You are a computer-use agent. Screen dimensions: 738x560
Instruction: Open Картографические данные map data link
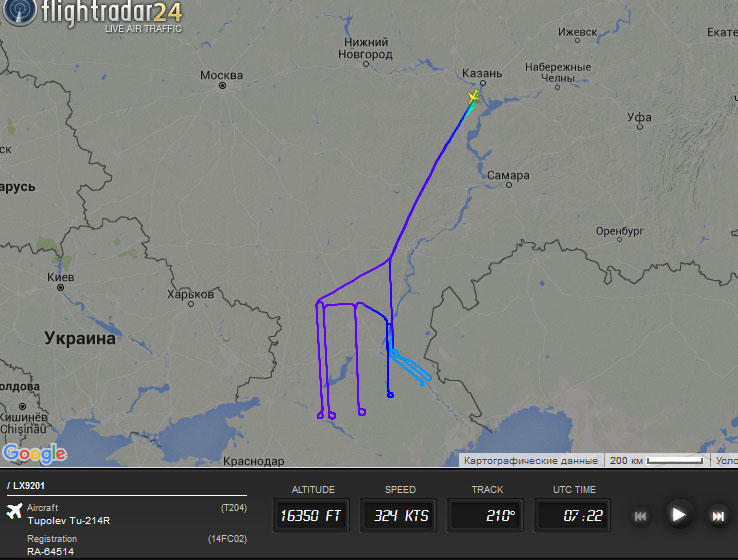(530, 460)
